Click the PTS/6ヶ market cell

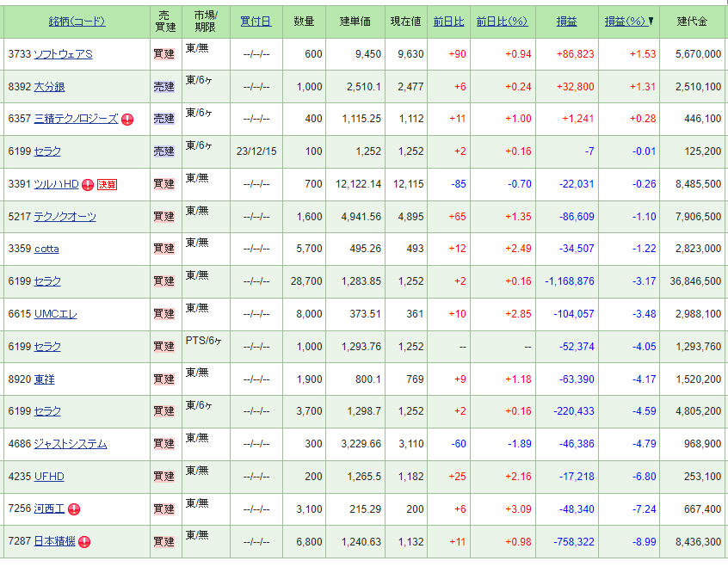pos(203,341)
